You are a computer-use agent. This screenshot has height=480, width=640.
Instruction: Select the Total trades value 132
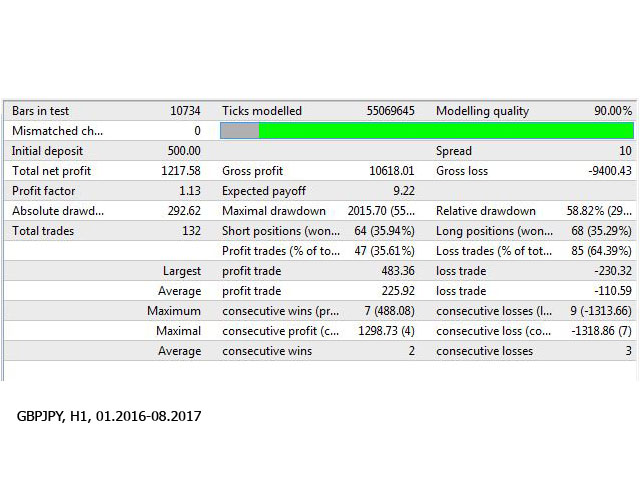[189, 231]
